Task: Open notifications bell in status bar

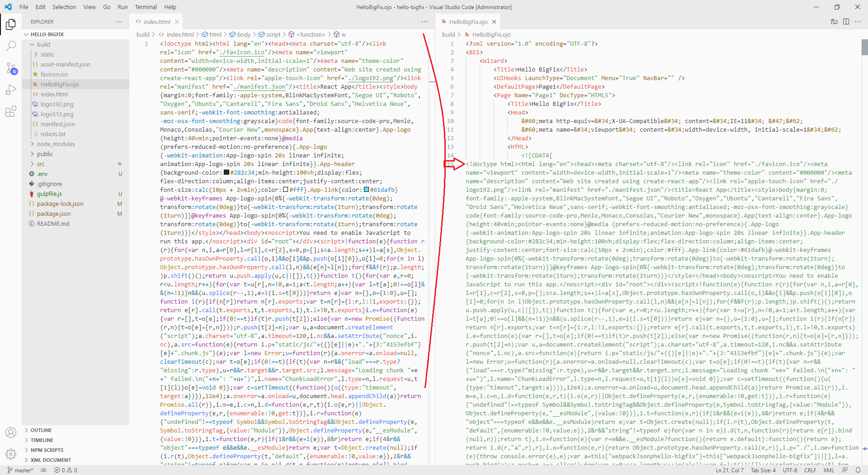Action: pyautogui.click(x=858, y=470)
